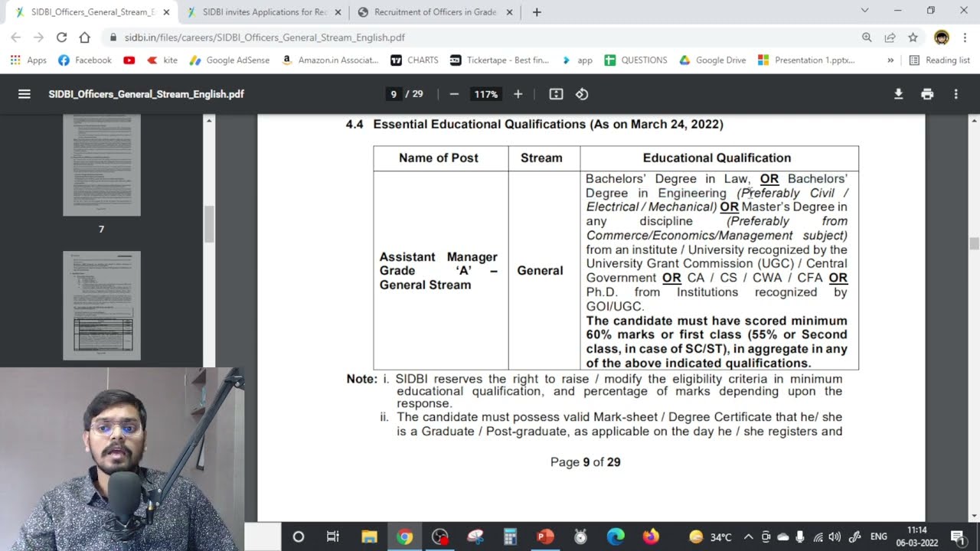Click the address bar URL
The width and height of the screenshot is (980, 551).
pos(265,37)
